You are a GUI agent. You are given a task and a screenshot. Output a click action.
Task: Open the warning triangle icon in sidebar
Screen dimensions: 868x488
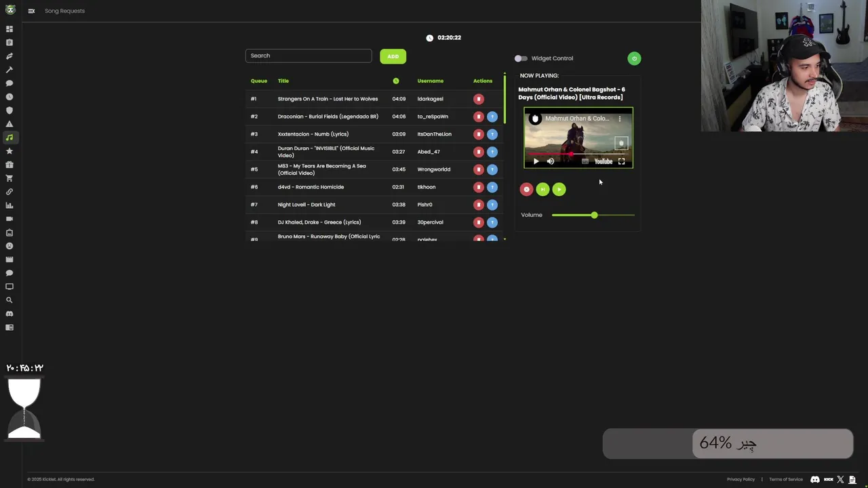pos(9,124)
